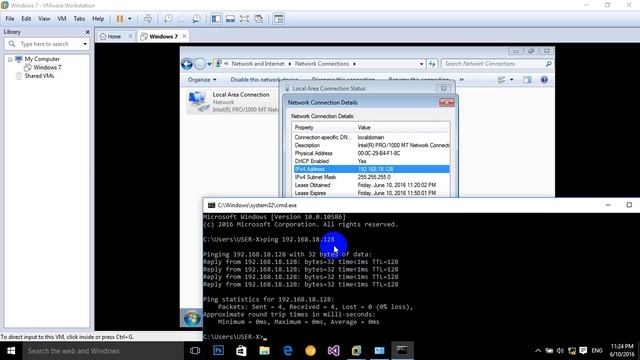Close the Home tab
This screenshot has width=640, height=360.
pos(130,36)
